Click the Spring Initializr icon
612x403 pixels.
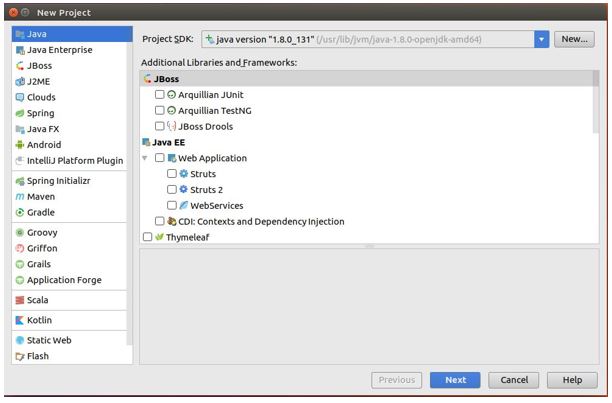click(20, 181)
